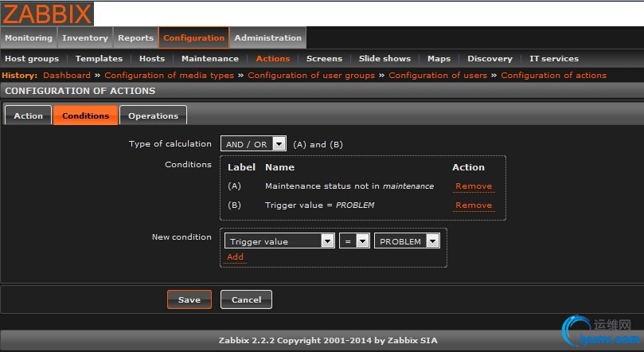Click the (B) condition label
The image size is (644, 352).
[235, 205]
